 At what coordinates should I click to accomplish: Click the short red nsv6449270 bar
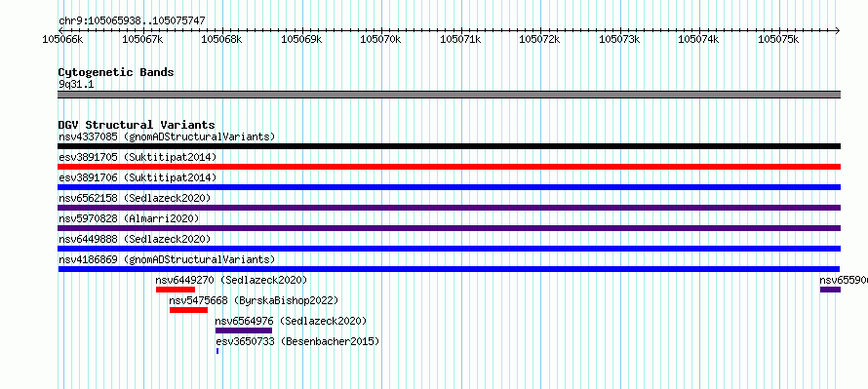pyautogui.click(x=176, y=290)
